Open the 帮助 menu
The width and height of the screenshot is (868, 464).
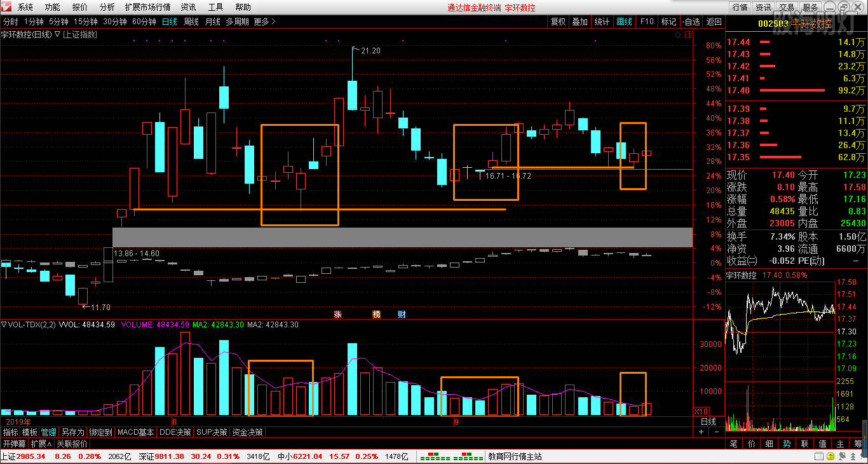coord(243,8)
